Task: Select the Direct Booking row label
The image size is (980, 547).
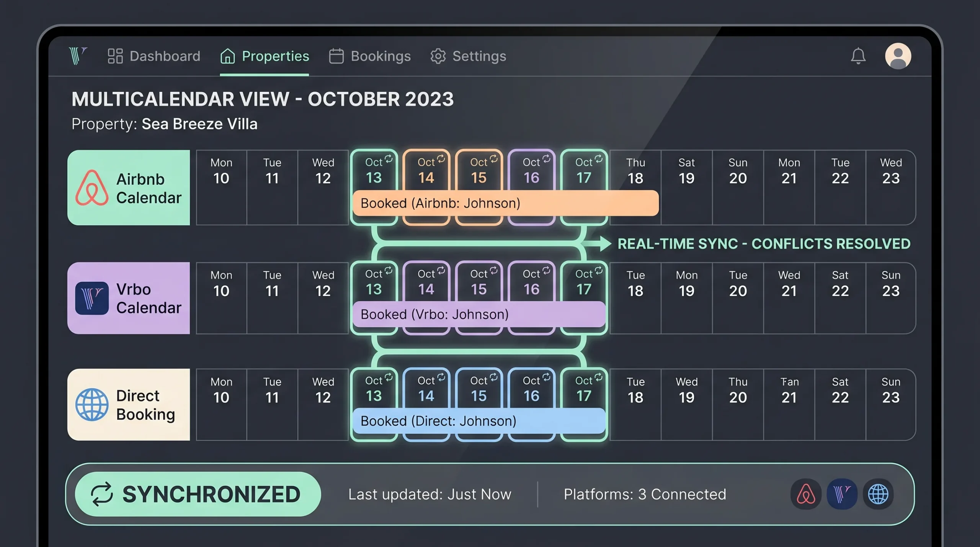Action: pyautogui.click(x=129, y=405)
